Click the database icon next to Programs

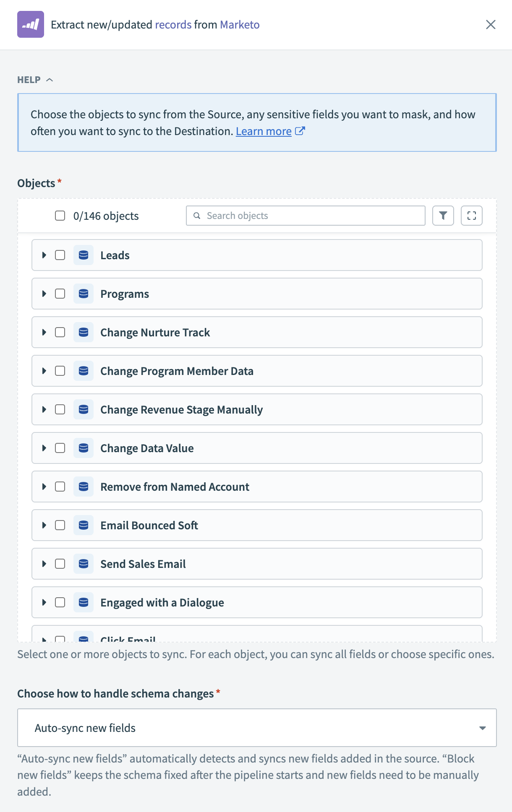[84, 294]
